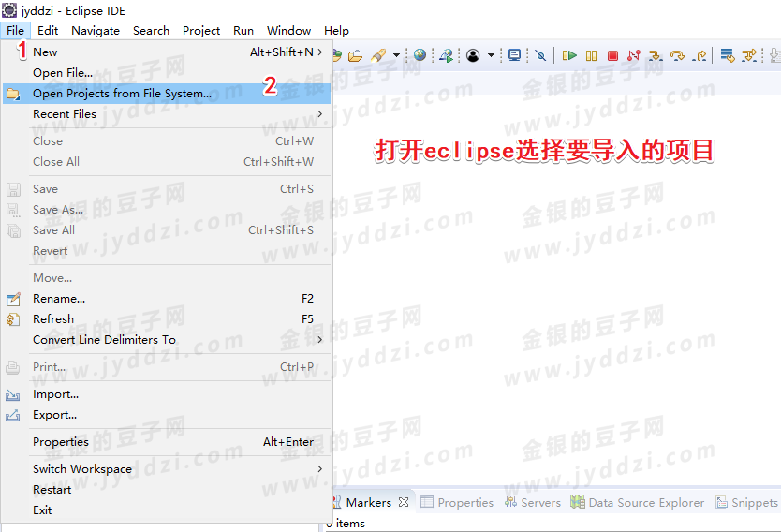Toggle Skip All Breakpoints icon
781x532 pixels.
point(540,55)
